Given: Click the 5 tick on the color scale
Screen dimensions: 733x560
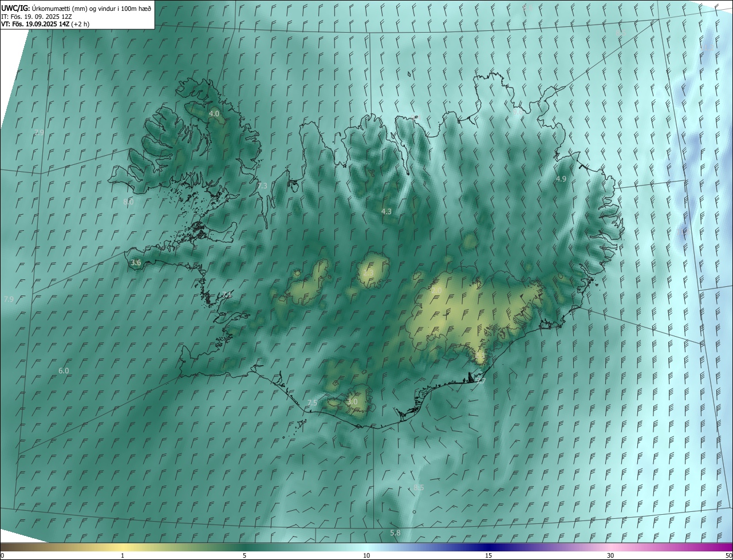Looking at the screenshot, I should (245, 555).
